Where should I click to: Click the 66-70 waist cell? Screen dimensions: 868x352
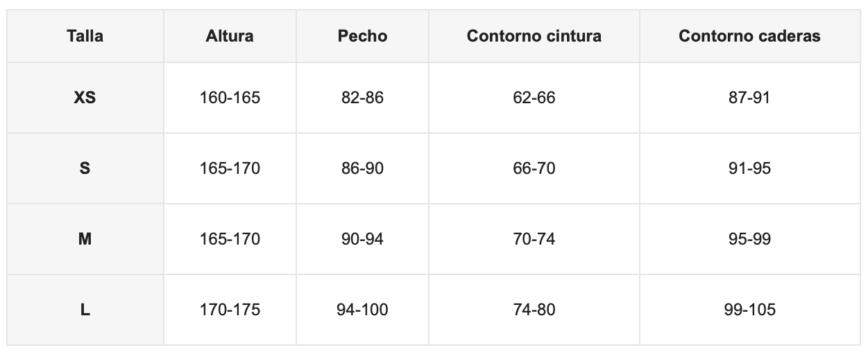click(534, 168)
